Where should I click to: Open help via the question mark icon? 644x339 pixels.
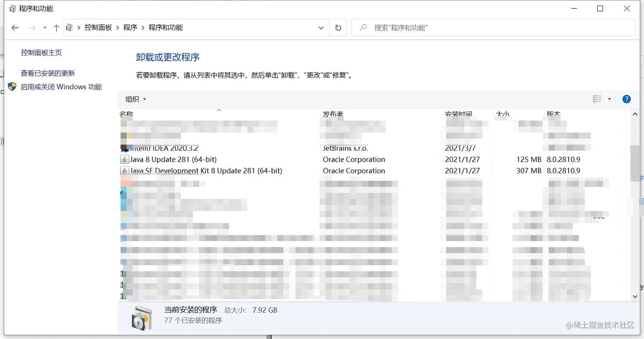(627, 99)
